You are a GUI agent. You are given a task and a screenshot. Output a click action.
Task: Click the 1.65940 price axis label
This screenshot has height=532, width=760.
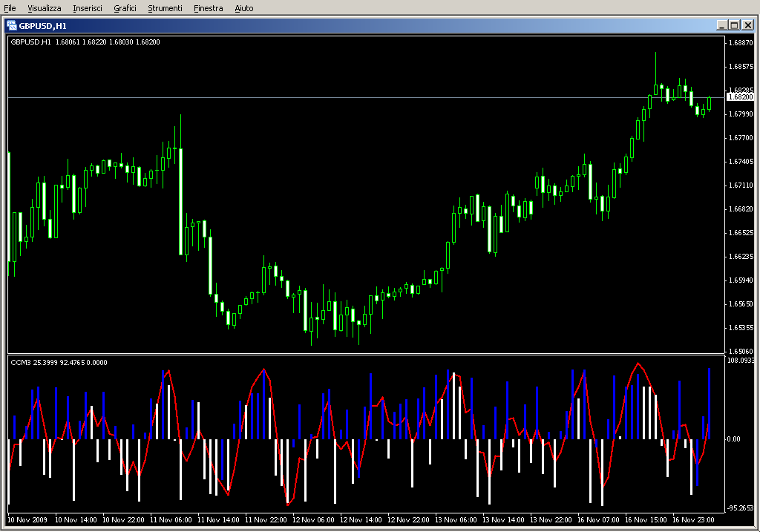point(741,280)
